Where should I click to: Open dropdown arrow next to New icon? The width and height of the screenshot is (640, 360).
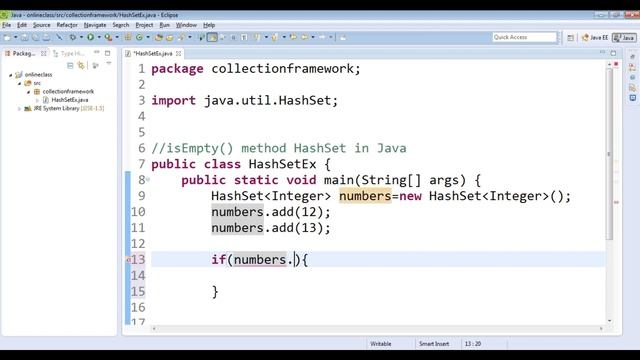pyautogui.click(x=16, y=37)
